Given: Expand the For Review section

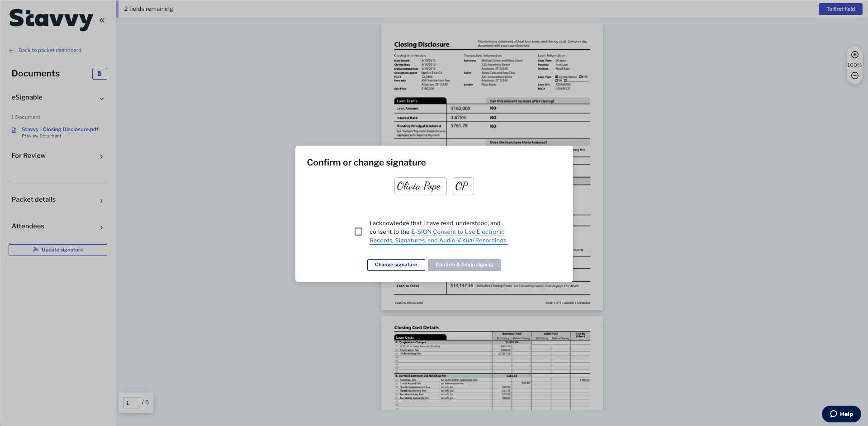Looking at the screenshot, I should (x=101, y=156).
